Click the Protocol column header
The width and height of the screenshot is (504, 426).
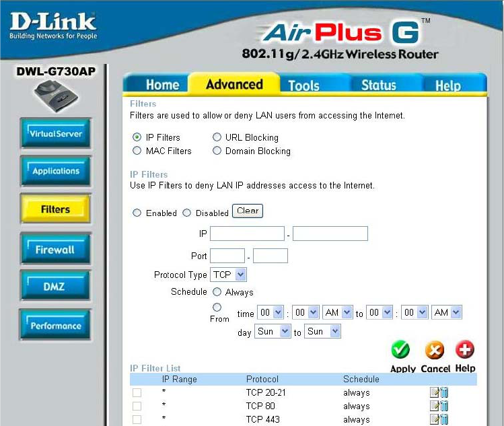click(262, 379)
